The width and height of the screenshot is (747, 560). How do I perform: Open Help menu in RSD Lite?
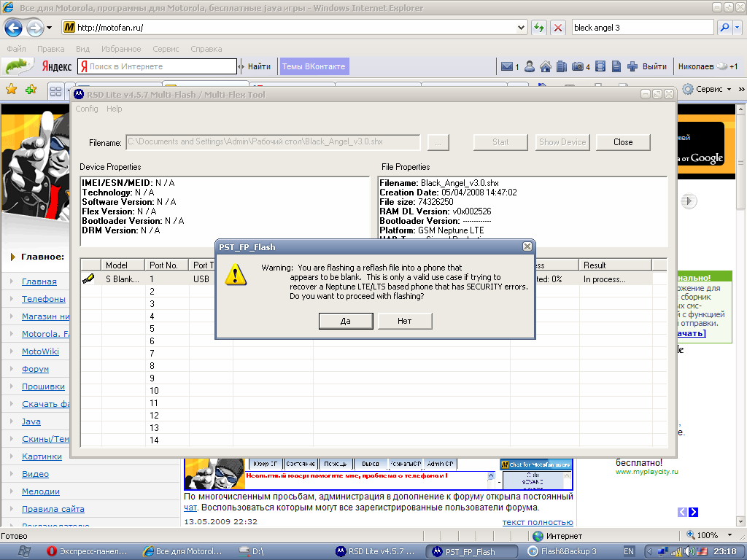(115, 109)
